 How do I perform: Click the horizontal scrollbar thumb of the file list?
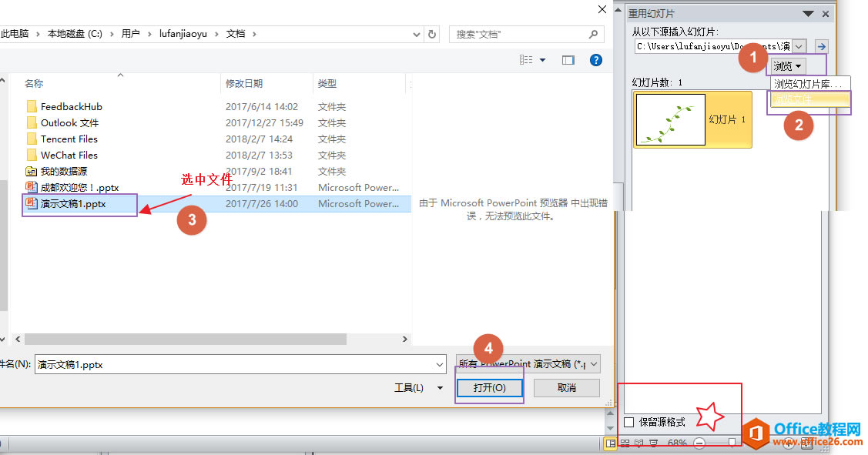click(x=186, y=339)
